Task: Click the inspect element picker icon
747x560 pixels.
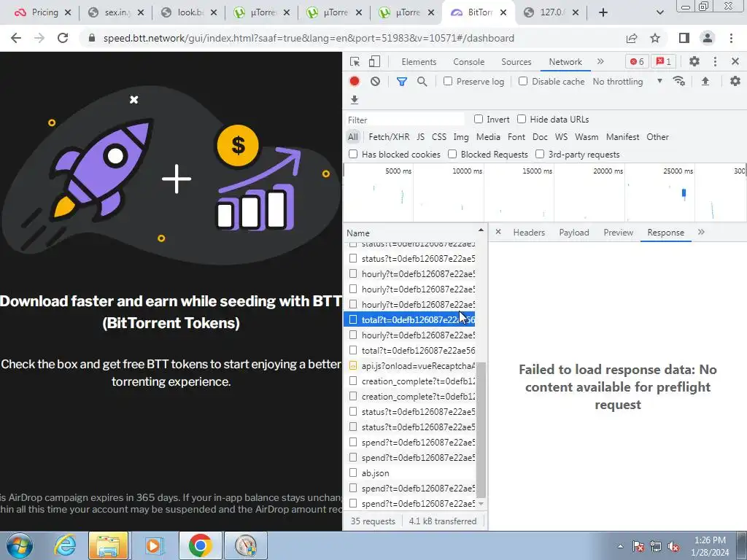Action: [x=355, y=62]
